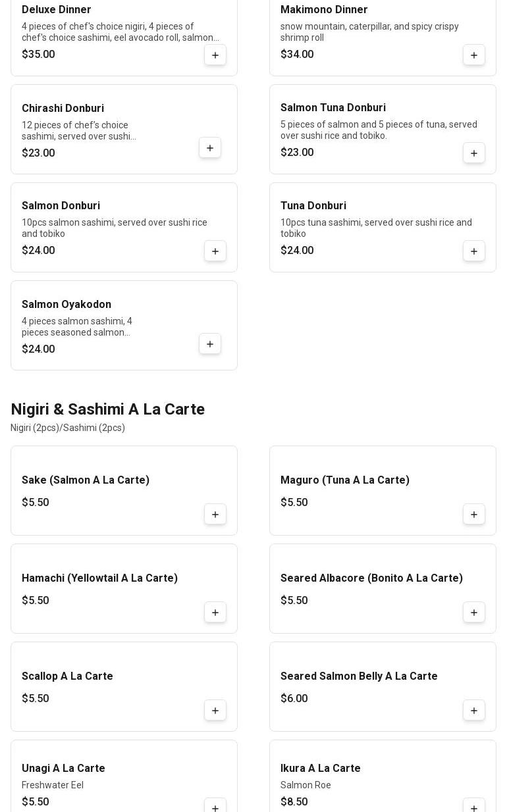View Tuna Donburi description text
The width and height of the screenshot is (507, 812).
click(x=376, y=228)
